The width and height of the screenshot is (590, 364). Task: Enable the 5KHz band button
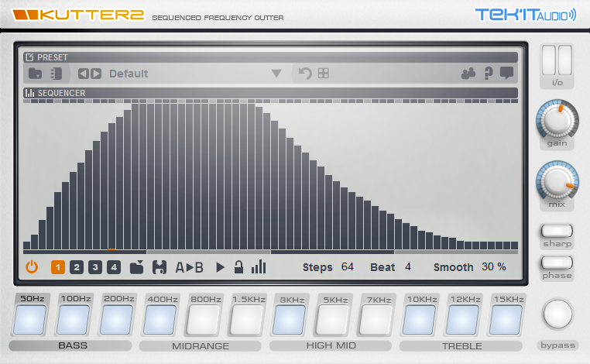[333, 319]
